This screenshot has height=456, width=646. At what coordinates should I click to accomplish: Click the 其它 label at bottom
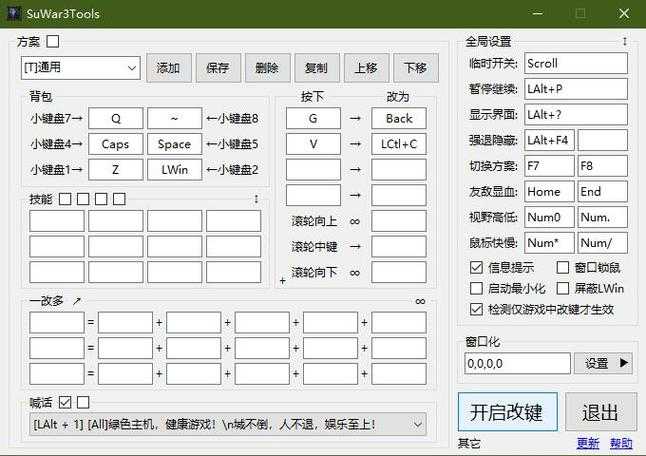click(469, 444)
